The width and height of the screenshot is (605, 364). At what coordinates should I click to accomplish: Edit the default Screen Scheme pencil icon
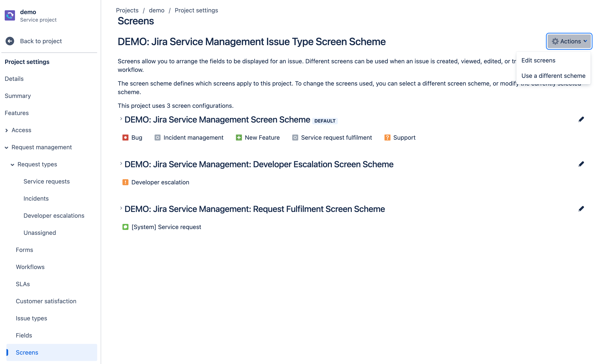click(581, 120)
